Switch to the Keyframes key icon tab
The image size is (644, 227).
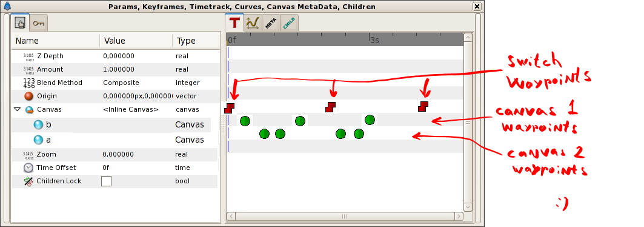[39, 24]
